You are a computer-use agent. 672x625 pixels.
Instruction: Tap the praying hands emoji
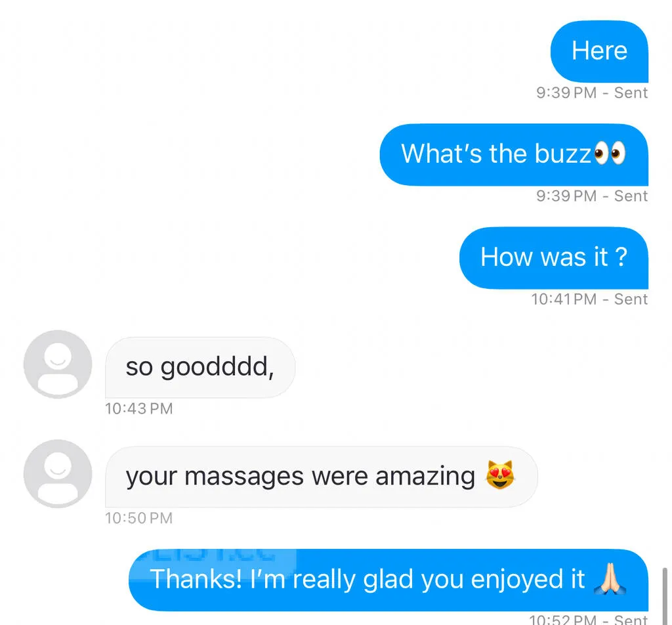(x=610, y=578)
